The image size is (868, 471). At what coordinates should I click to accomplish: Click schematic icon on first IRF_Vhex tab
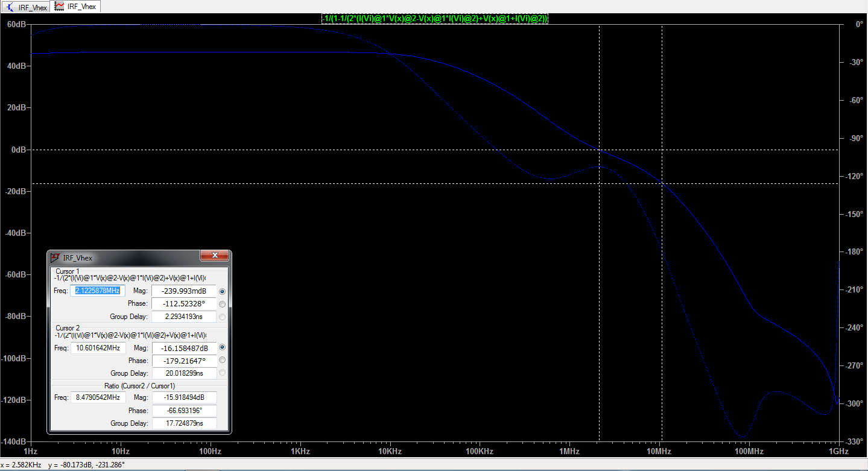tap(10, 6)
